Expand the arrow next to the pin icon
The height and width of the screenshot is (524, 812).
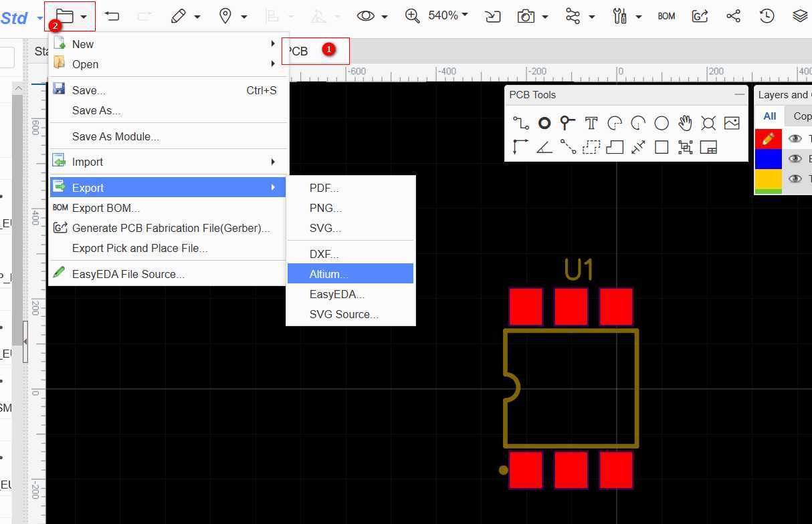244,17
